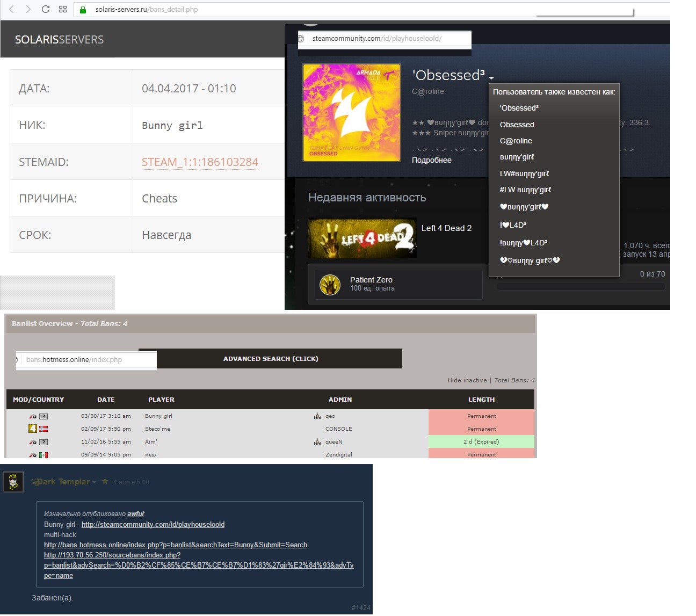Click the Armada Obsessed profile avatar

pos(352,113)
